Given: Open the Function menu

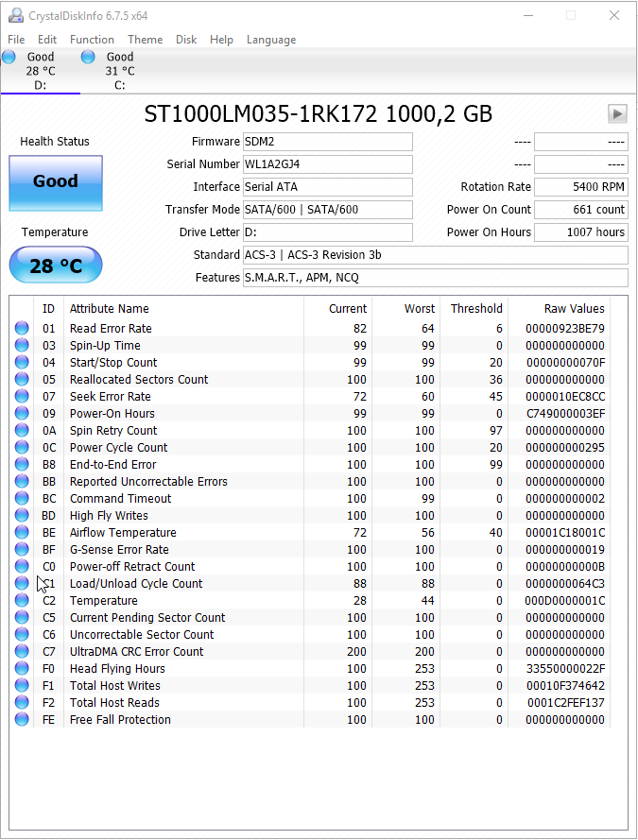Looking at the screenshot, I should pos(92,40).
